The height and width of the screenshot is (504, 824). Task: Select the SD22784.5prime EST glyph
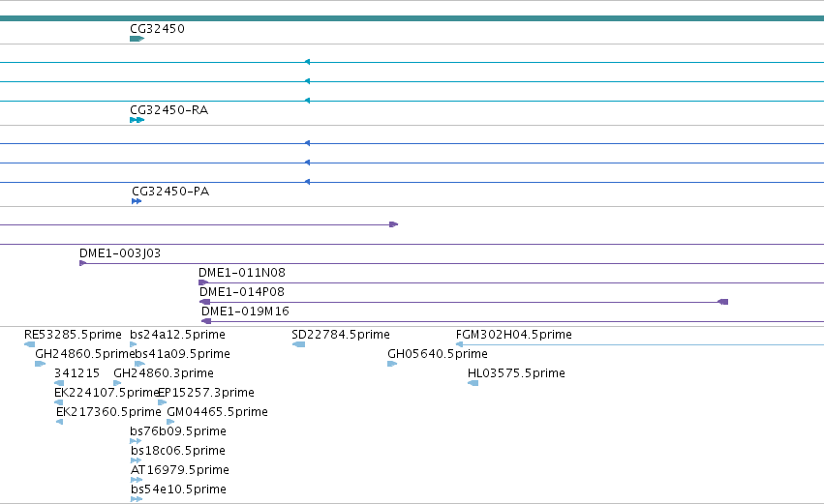click(x=298, y=344)
